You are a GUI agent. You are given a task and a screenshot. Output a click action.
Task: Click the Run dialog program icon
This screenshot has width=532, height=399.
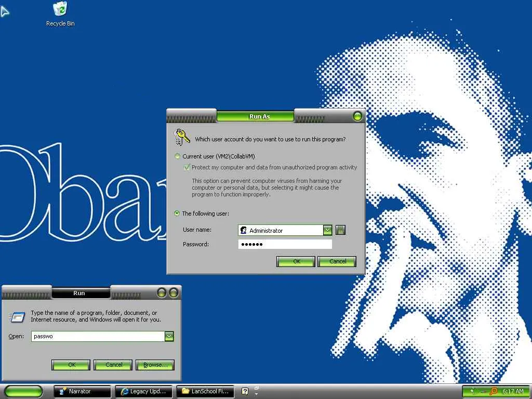coord(17,316)
